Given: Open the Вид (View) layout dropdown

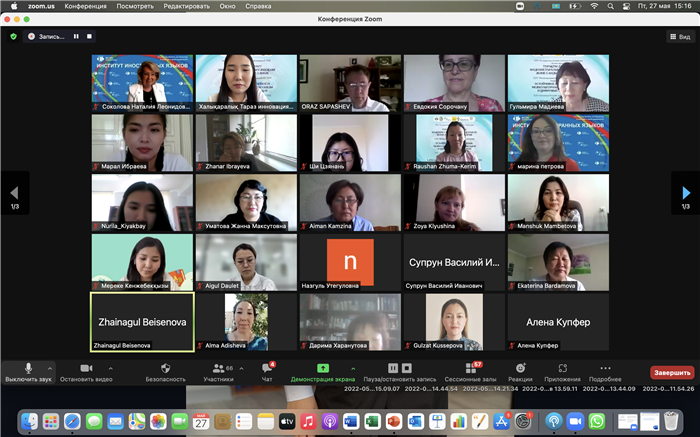Looking at the screenshot, I should click(x=678, y=36).
